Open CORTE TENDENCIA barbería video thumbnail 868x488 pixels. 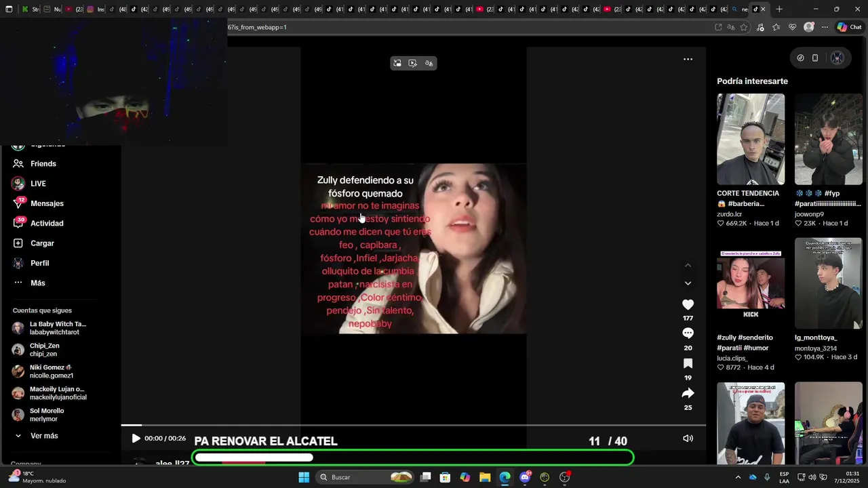(x=751, y=139)
